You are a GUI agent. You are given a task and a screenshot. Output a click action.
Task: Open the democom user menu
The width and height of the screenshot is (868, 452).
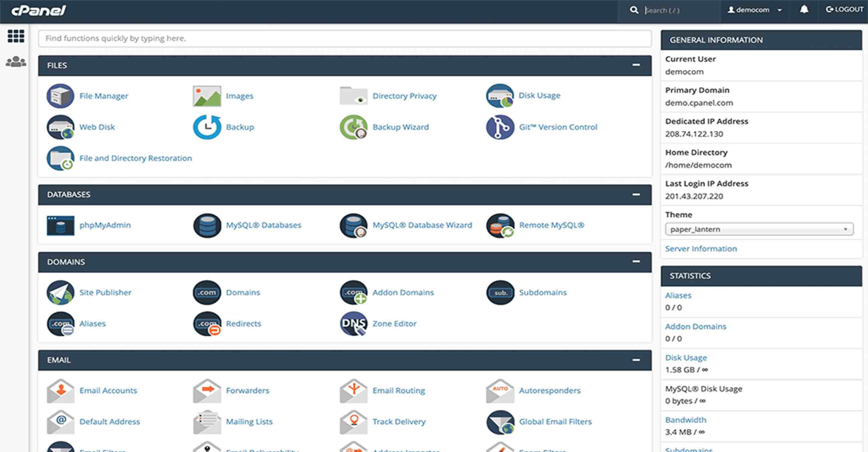(754, 10)
